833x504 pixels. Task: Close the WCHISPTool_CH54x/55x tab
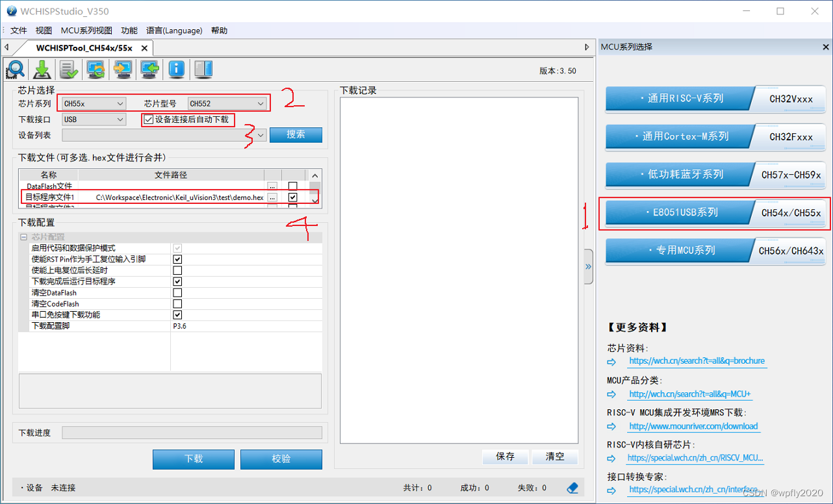pos(144,48)
